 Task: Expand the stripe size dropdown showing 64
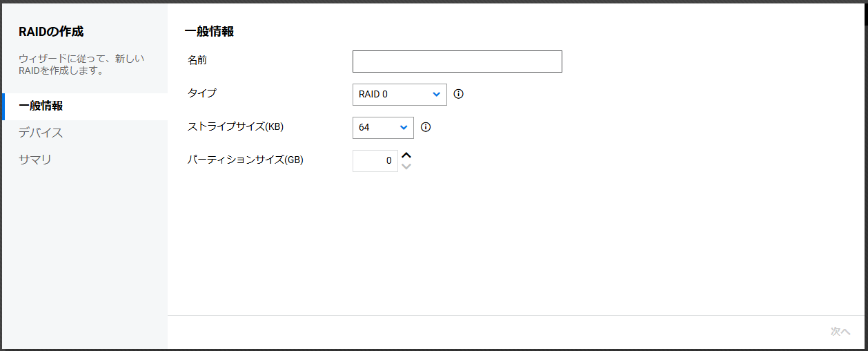pos(383,127)
